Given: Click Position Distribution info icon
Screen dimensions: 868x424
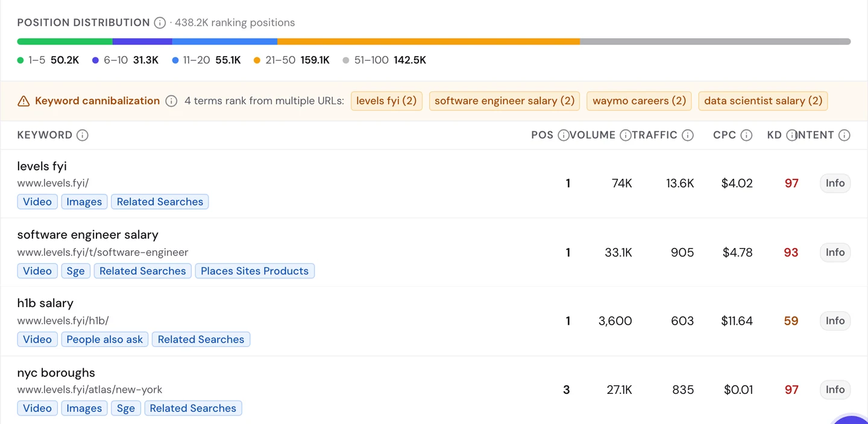Looking at the screenshot, I should coord(160,23).
